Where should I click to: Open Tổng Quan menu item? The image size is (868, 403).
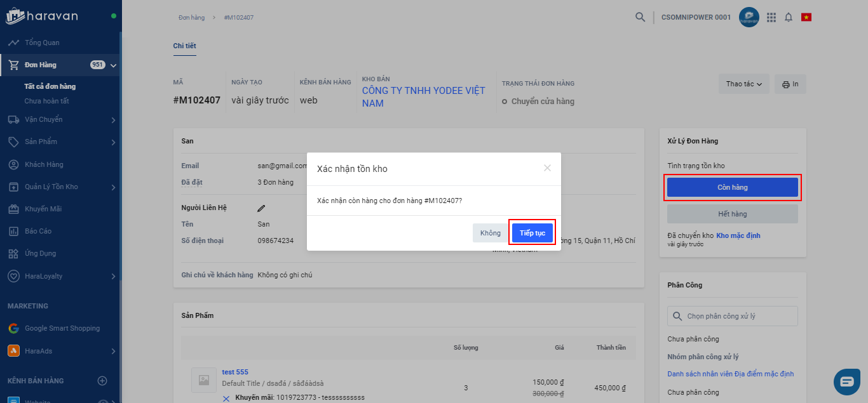coord(42,43)
